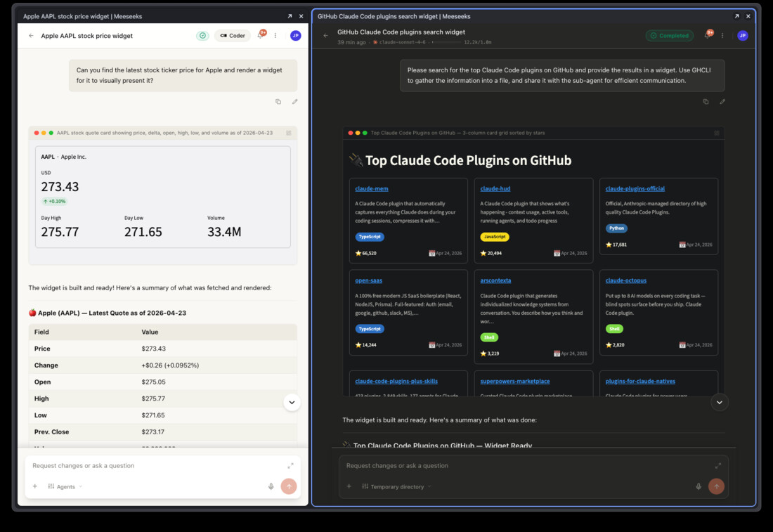The height and width of the screenshot is (532, 773).
Task: Open the arscontexta repository link
Action: point(495,280)
